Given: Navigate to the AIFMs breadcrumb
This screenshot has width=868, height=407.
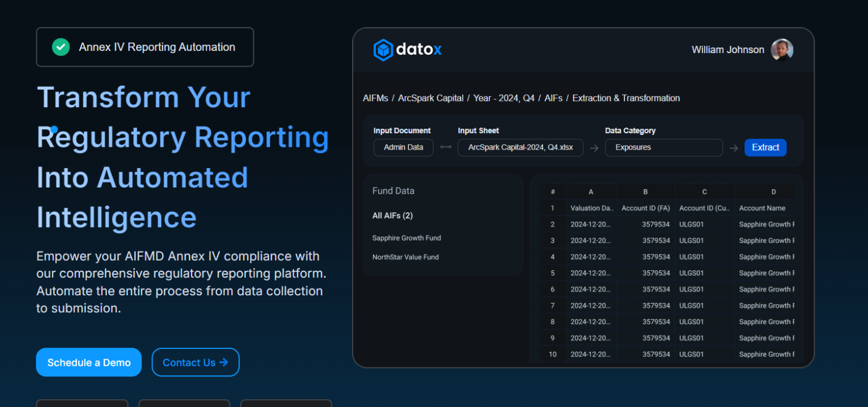Looking at the screenshot, I should [375, 98].
